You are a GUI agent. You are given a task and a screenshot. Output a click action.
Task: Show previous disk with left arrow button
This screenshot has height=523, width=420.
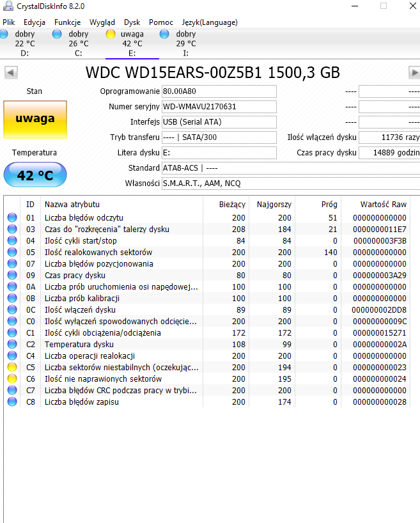pyautogui.click(x=11, y=72)
